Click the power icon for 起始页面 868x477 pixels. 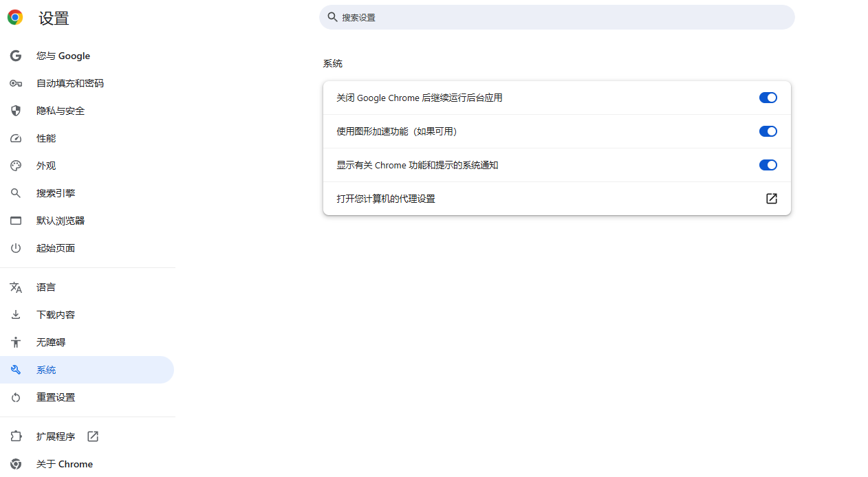coord(16,248)
